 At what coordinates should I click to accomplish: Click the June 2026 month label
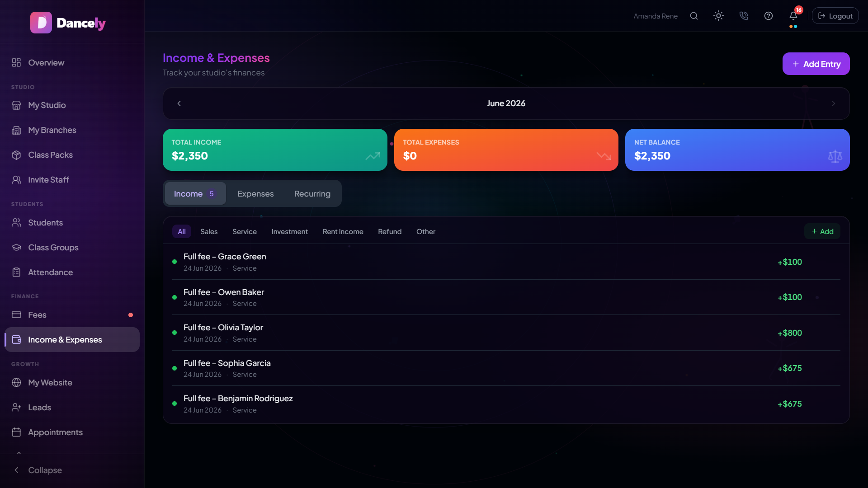pyautogui.click(x=506, y=103)
